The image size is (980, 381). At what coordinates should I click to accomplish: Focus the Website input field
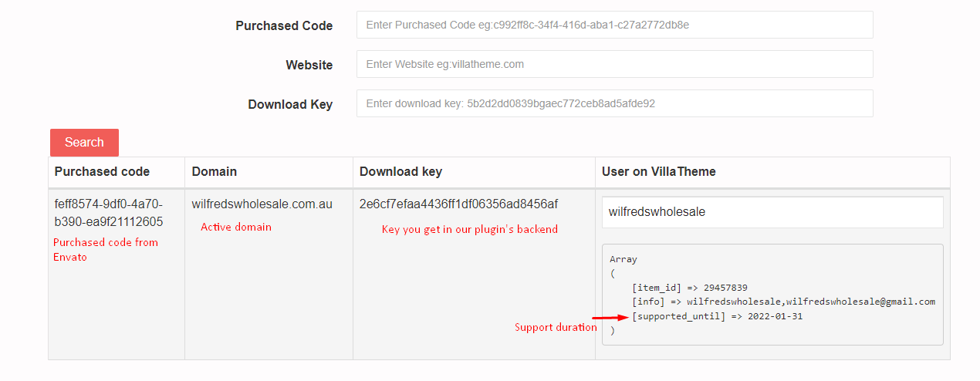614,64
